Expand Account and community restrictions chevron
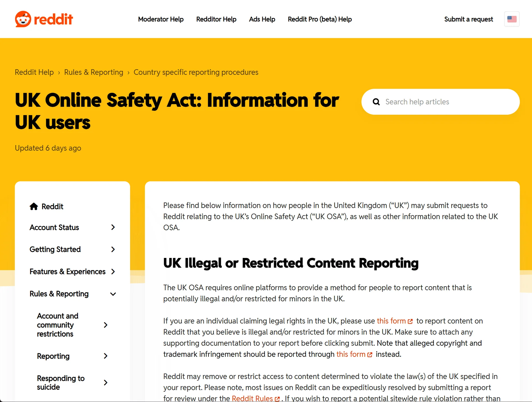This screenshot has height=402, width=532. 105,325
